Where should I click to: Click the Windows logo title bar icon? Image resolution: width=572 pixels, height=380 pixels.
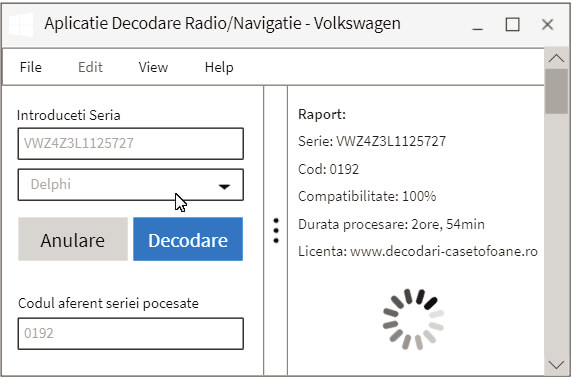21,25
